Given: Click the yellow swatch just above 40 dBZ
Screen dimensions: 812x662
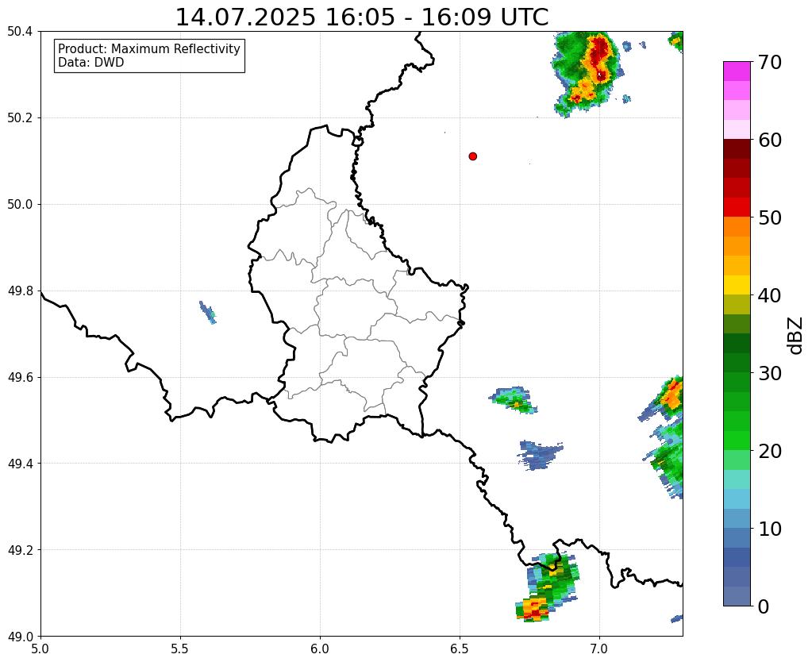Looking at the screenshot, I should 737,284.
